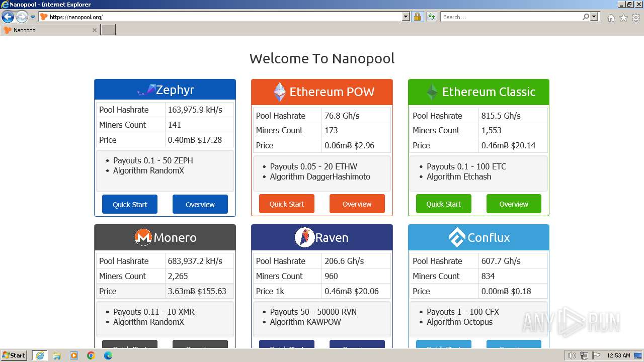Open a new blank tab
644x362 pixels.
click(108, 30)
